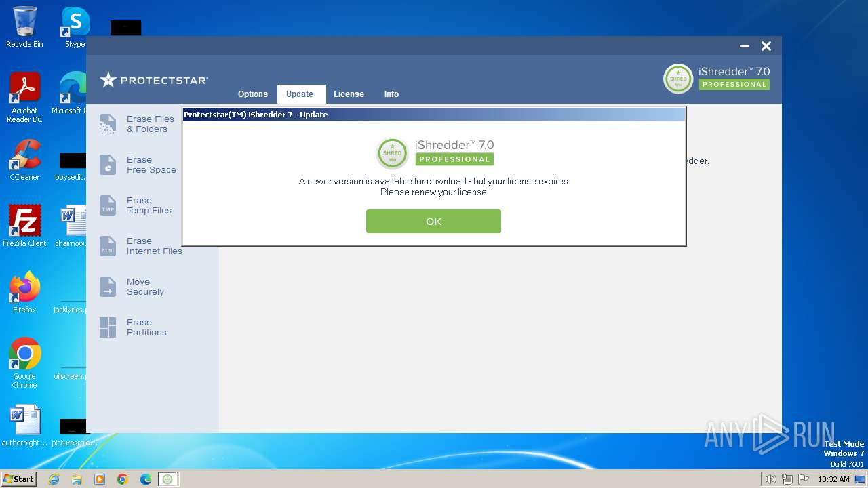868x488 pixels.
Task: Launch Chrome from the taskbar
Action: coord(123,479)
